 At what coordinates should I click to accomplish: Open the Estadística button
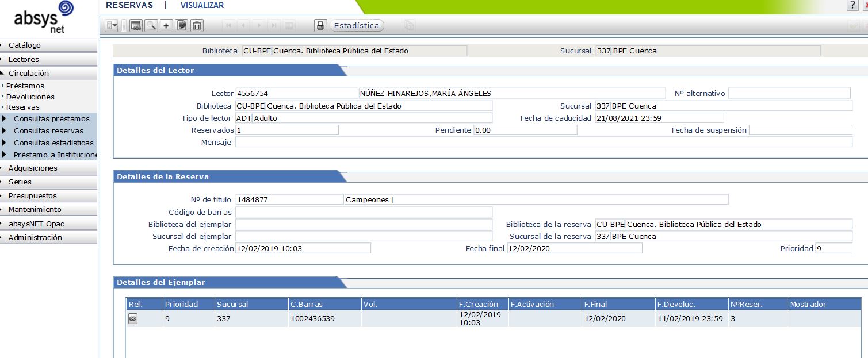click(x=357, y=25)
